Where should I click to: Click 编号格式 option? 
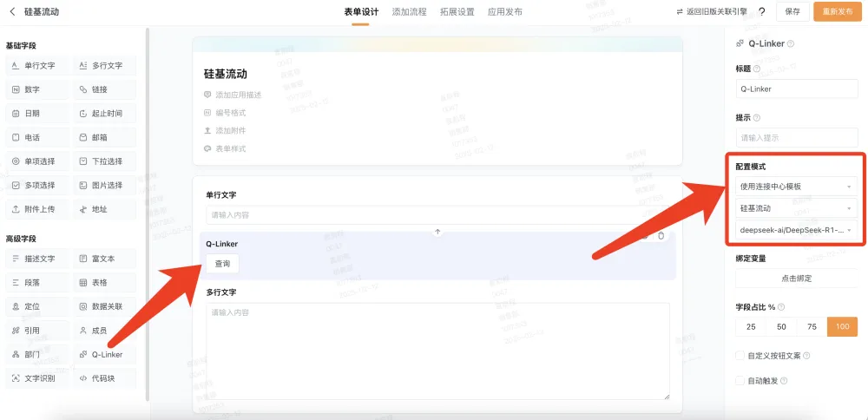tap(225, 113)
